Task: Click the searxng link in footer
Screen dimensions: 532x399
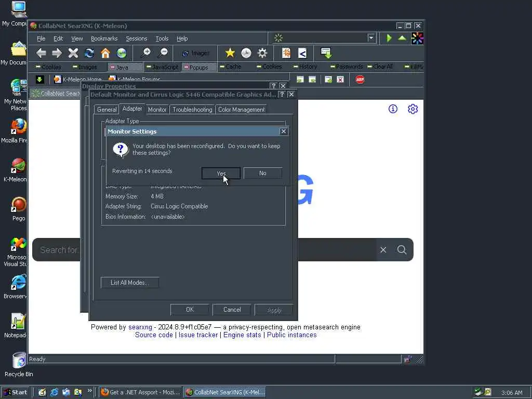Action: [x=140, y=327]
